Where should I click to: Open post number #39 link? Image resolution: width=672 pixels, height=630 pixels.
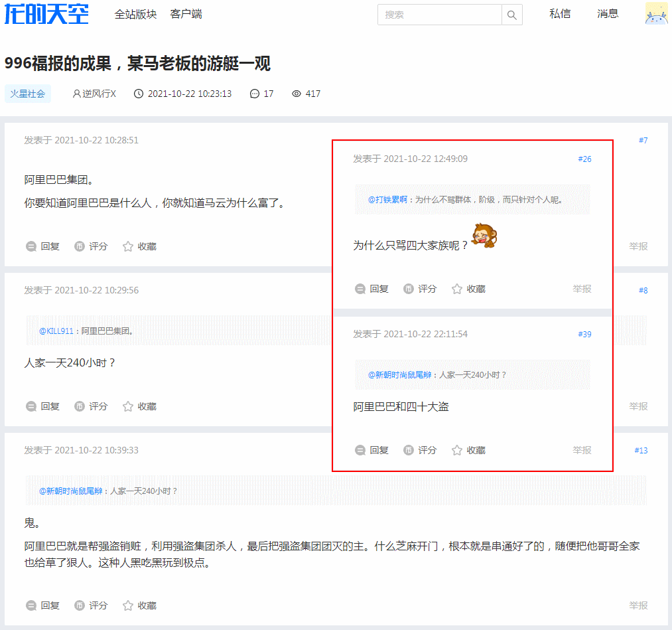pos(584,334)
